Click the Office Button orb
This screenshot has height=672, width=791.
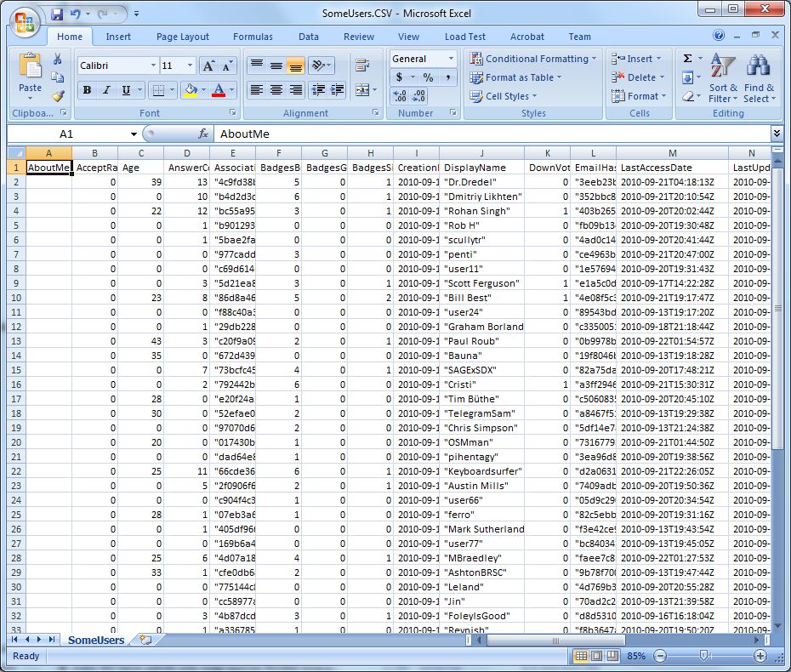24,23
